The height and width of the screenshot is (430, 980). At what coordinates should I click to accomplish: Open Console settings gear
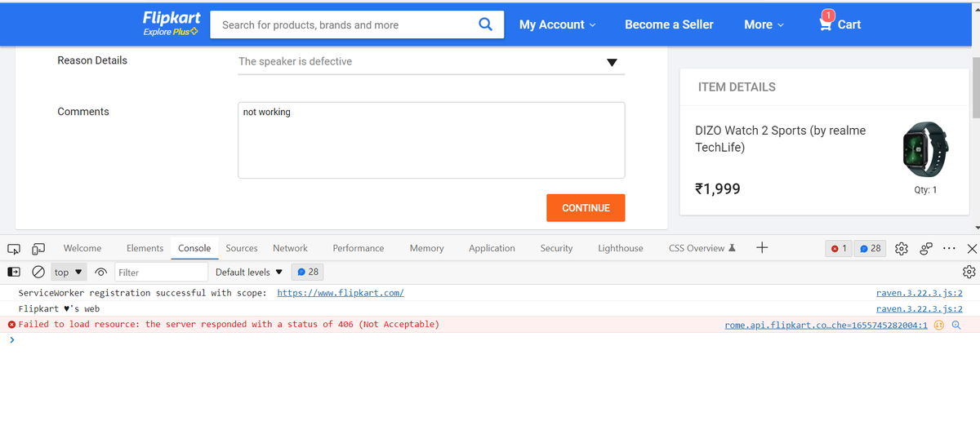coord(969,272)
